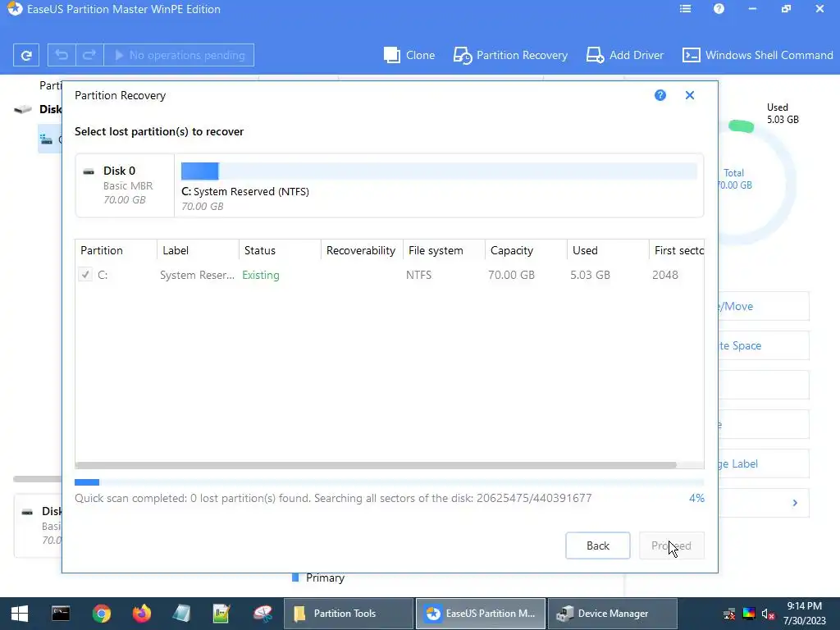Click the network icon in system tray
The width and height of the screenshot is (840, 630).
click(729, 614)
